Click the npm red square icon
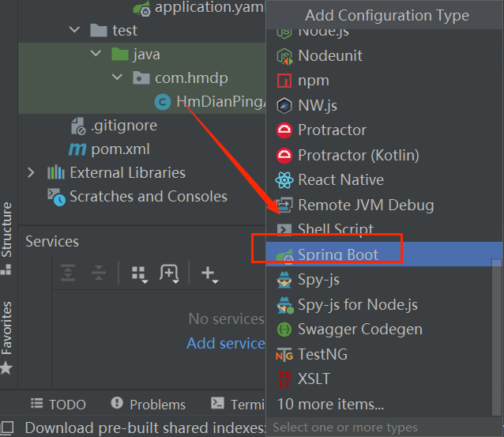This screenshot has height=437, width=504. [x=284, y=81]
